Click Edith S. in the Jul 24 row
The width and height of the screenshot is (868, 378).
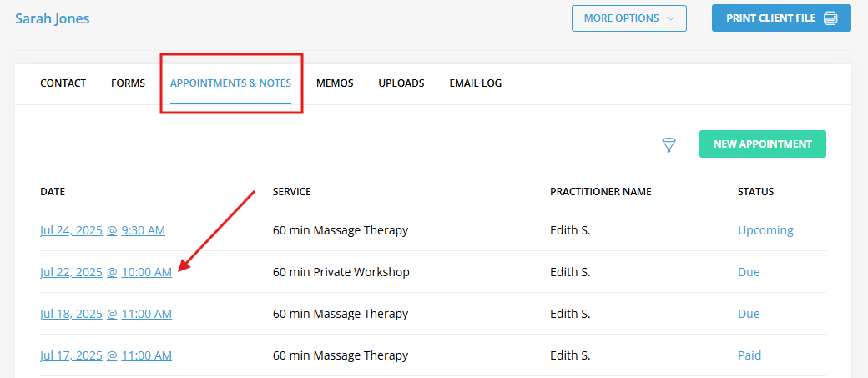[570, 230]
